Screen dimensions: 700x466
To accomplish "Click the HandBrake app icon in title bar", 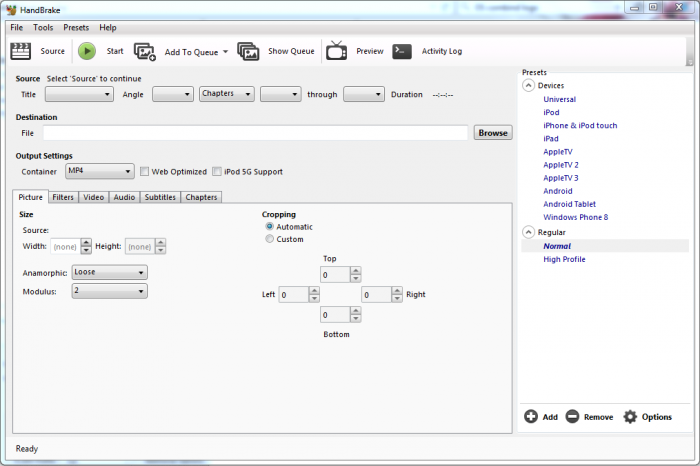I will [x=11, y=9].
